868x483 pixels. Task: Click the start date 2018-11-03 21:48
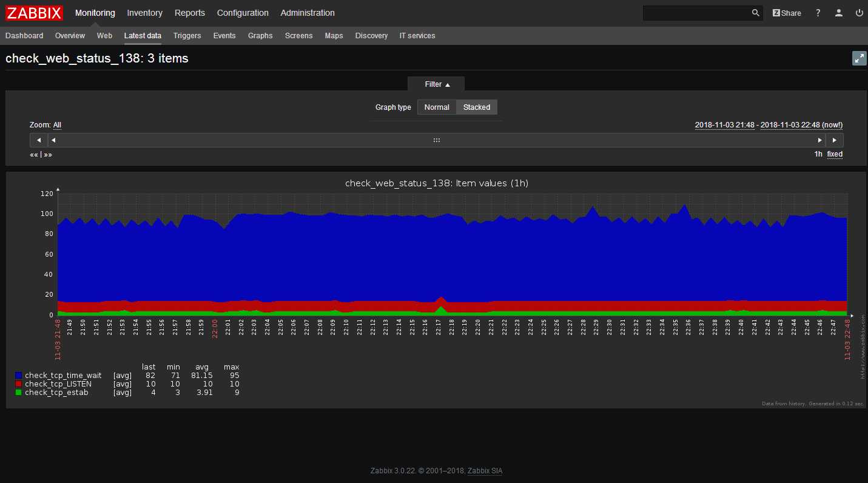pyautogui.click(x=725, y=125)
